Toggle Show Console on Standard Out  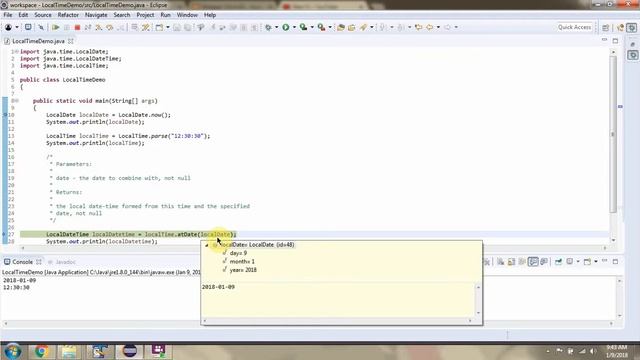coord(533,262)
